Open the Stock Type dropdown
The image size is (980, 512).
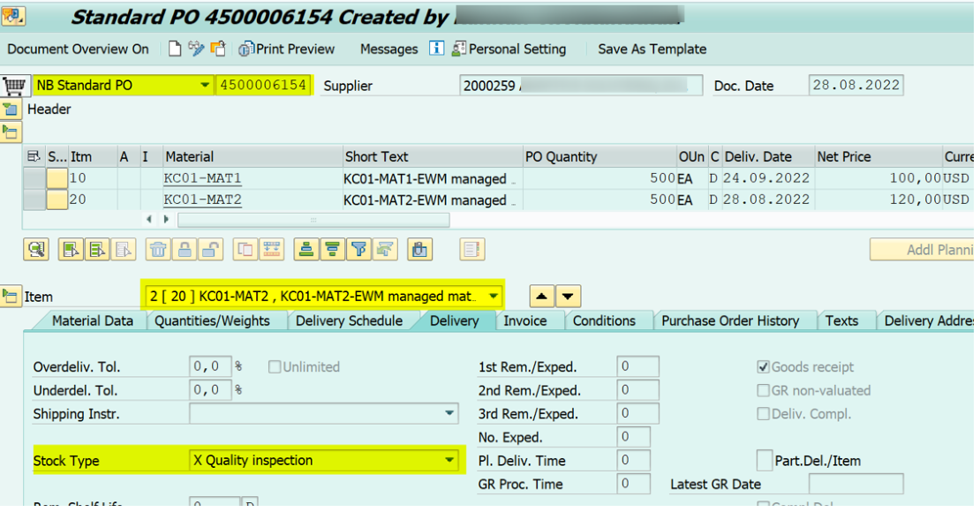[x=450, y=460]
